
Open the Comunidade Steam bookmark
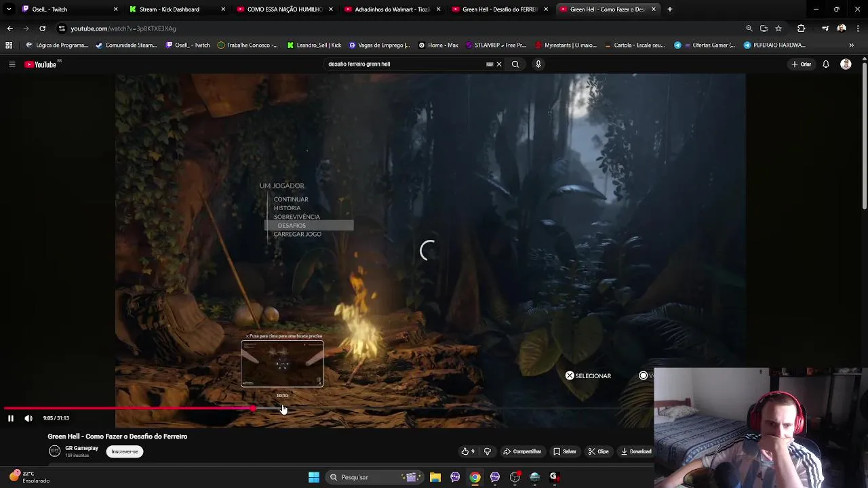click(x=126, y=45)
